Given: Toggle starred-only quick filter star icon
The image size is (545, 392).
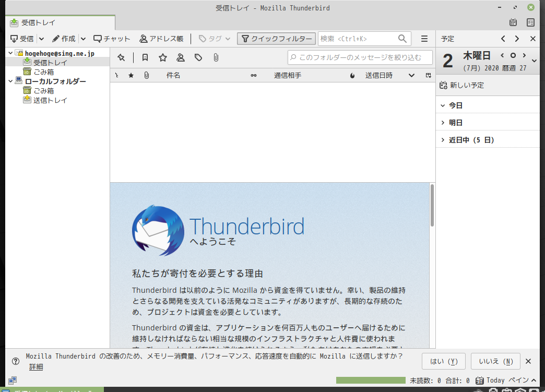Looking at the screenshot, I should 163,57.
